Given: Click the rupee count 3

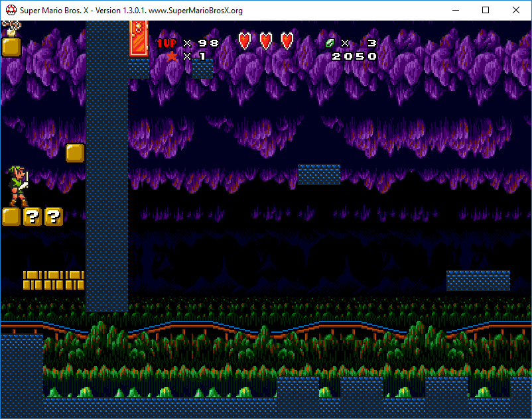Looking at the screenshot, I should pos(372,43).
